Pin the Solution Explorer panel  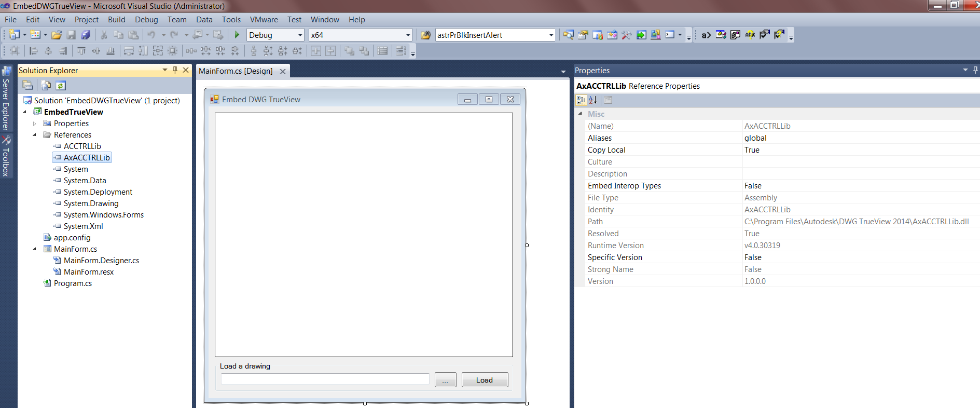pyautogui.click(x=175, y=70)
